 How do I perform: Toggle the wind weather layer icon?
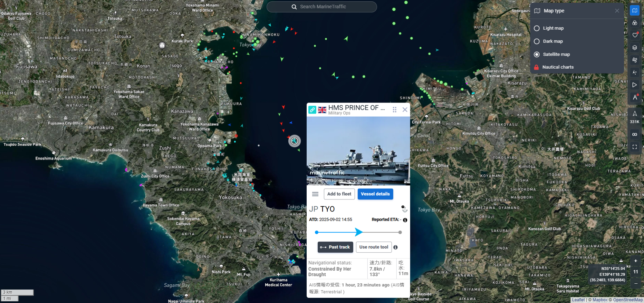click(635, 60)
